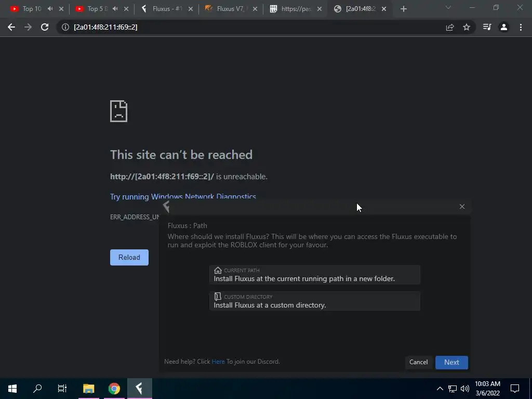Expand the tab search chevron

[448, 7]
